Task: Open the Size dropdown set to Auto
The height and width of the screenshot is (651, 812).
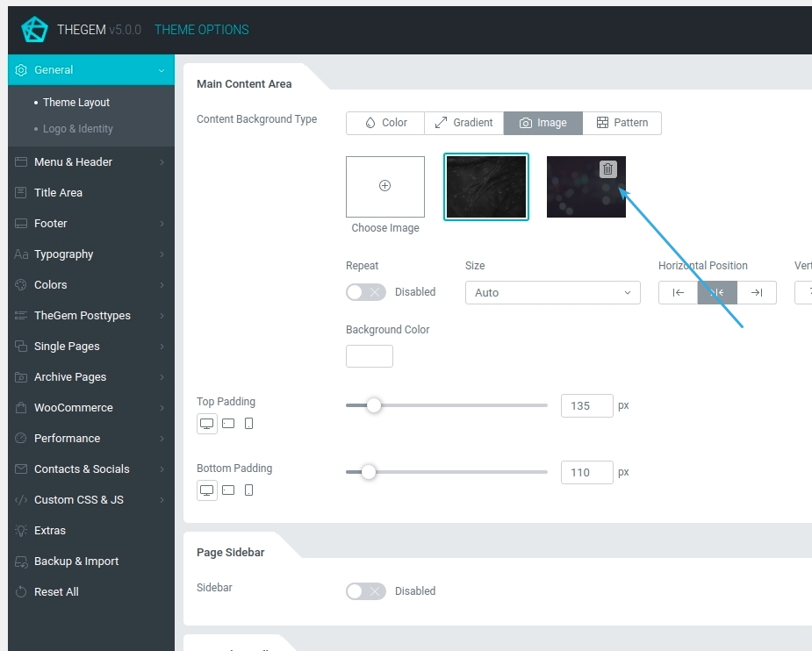Action: click(x=552, y=293)
